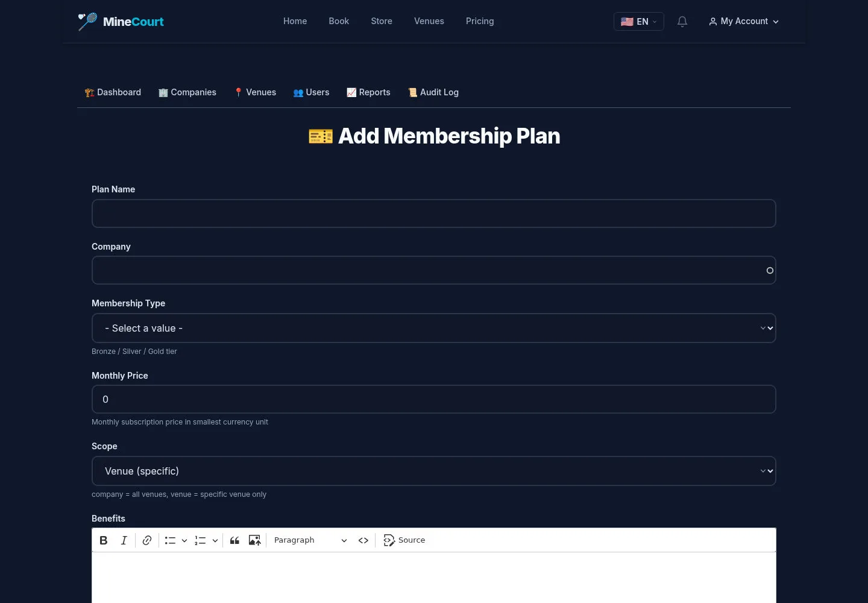Screen dimensions: 868x603
Task: Open the notifications bell
Action: [682, 22]
